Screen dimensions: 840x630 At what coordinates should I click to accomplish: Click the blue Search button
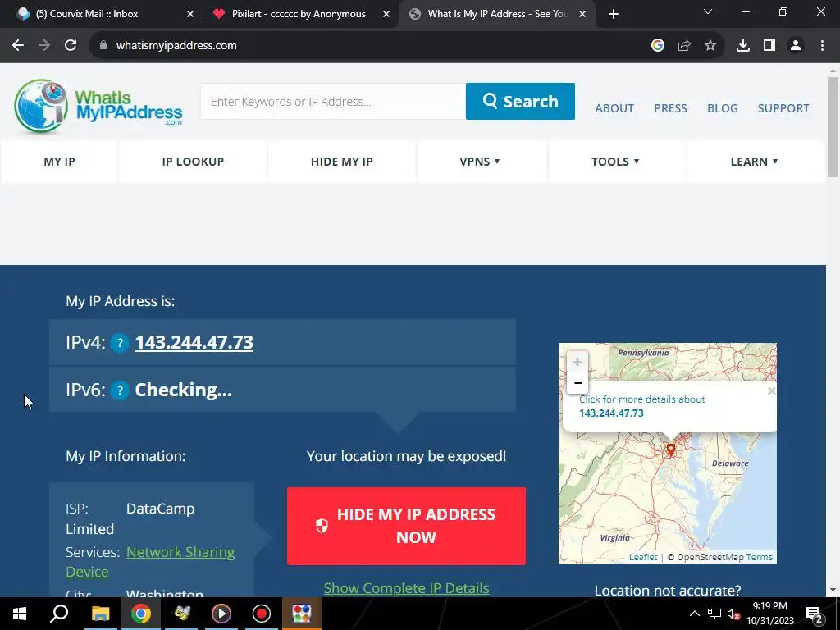click(x=520, y=101)
